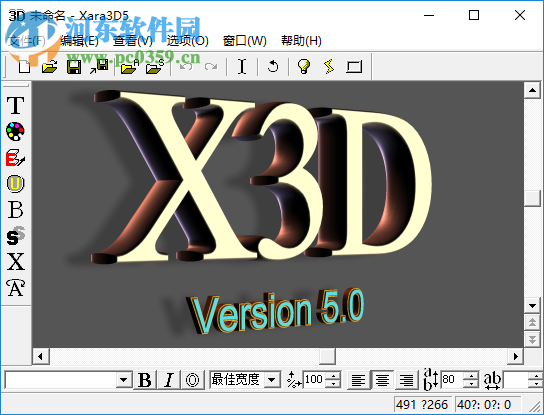Screen dimensions: 544x415
Task: Click the aspect ratio percent icon
Action: [x=294, y=380]
